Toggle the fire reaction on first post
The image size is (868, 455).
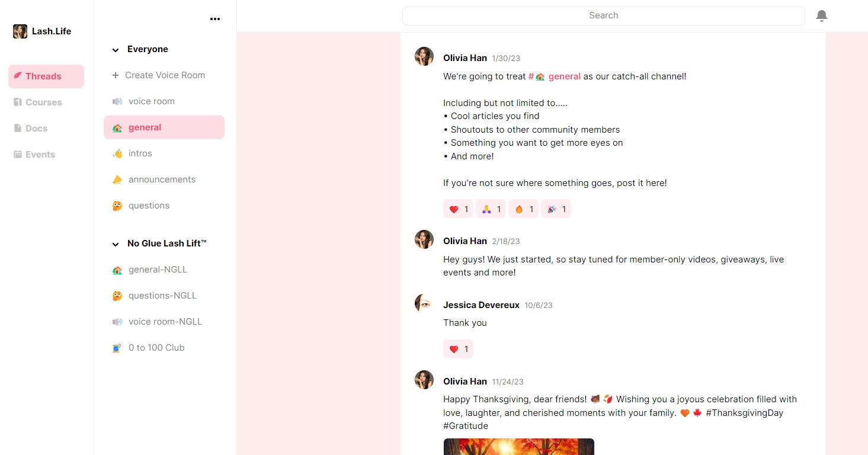pyautogui.click(x=523, y=209)
